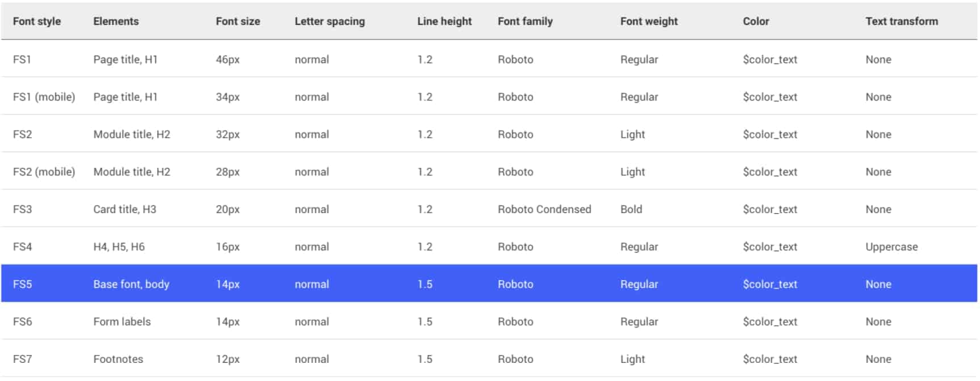
Task: Select the Text transform column header
Action: click(902, 22)
